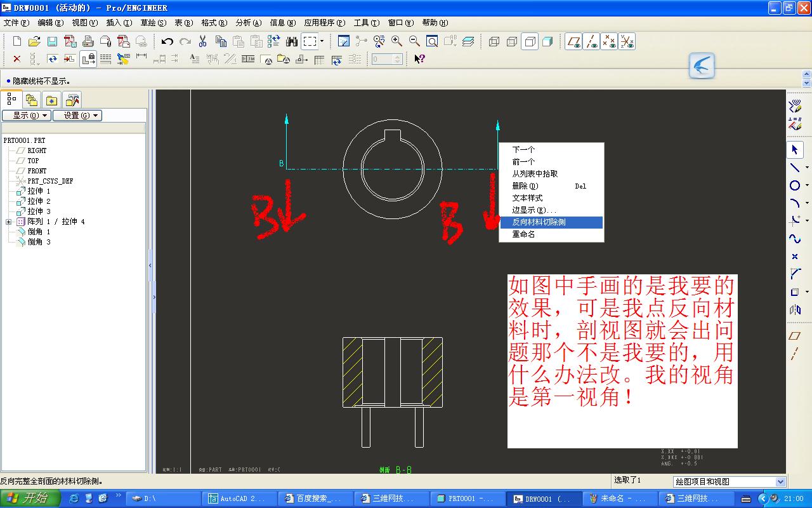Click the red X delete icon
Screen dimensions: 812x508
(x=17, y=59)
